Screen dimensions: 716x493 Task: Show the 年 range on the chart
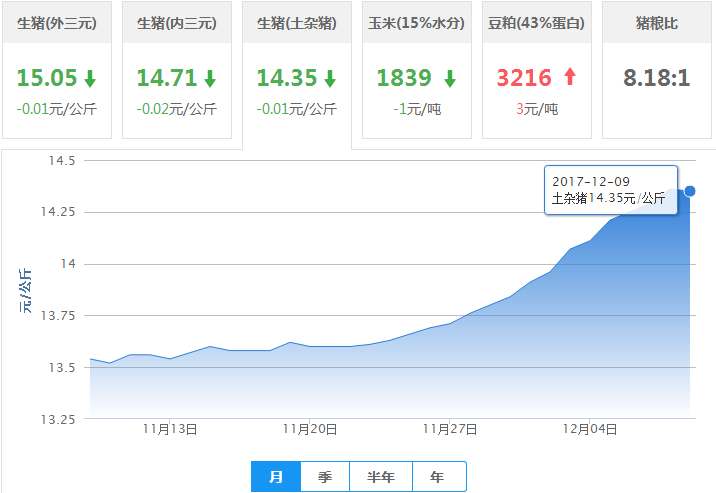(438, 477)
